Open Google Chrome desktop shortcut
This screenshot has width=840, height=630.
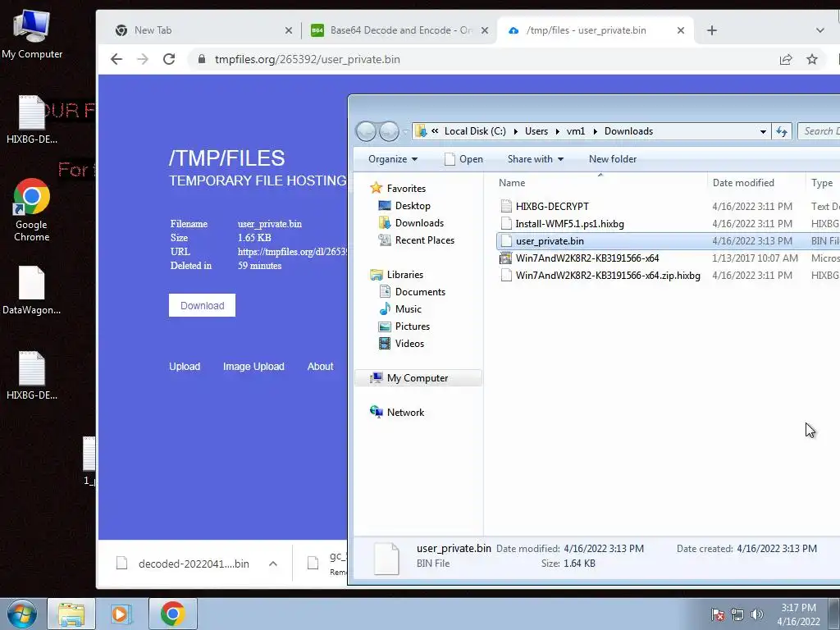pyautogui.click(x=32, y=210)
